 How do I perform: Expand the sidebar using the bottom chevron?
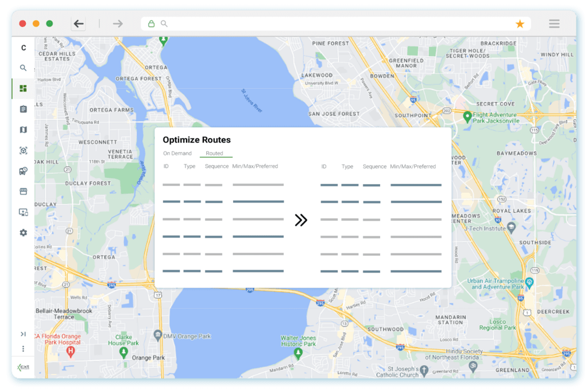(x=23, y=334)
